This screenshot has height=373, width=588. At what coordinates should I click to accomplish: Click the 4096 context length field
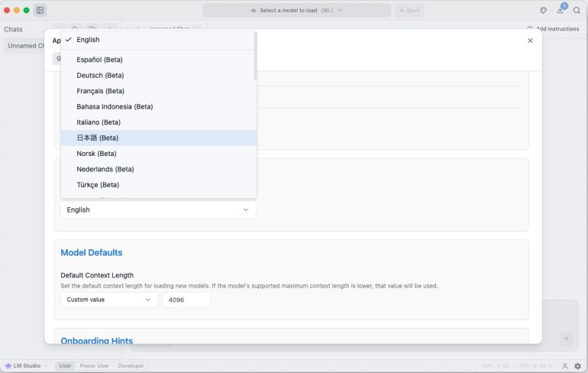(x=186, y=300)
